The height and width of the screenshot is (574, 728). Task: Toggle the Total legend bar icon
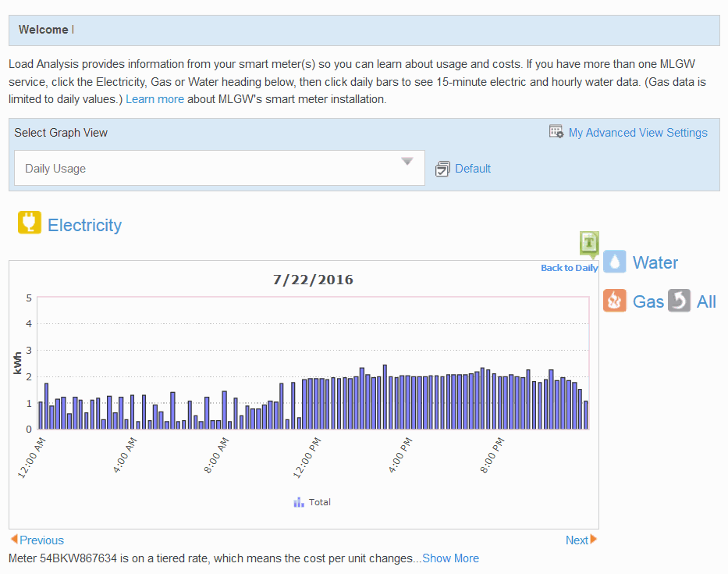pyautogui.click(x=299, y=502)
